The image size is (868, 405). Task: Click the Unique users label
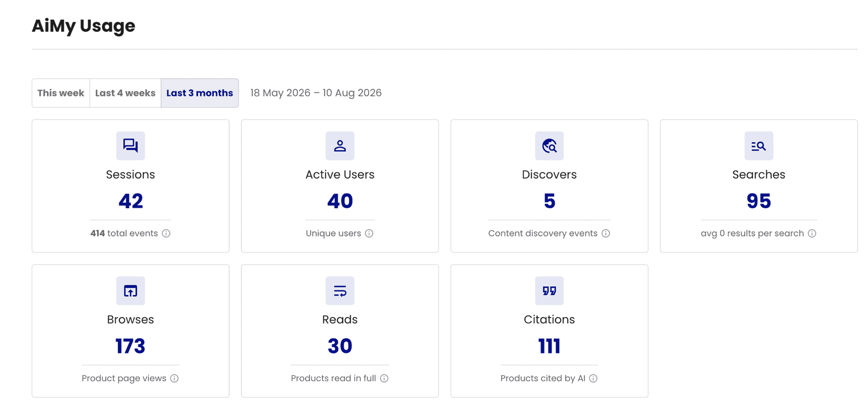click(334, 233)
